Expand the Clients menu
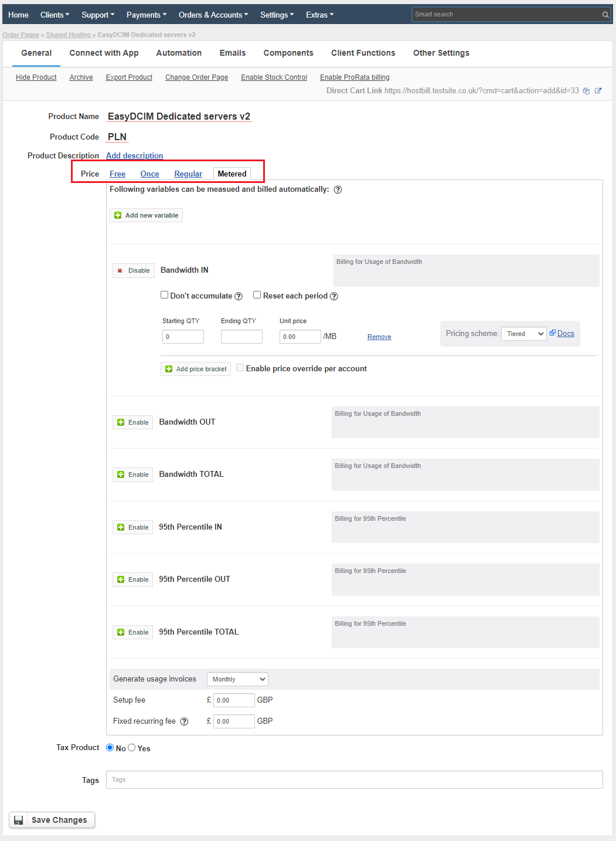 pos(55,15)
